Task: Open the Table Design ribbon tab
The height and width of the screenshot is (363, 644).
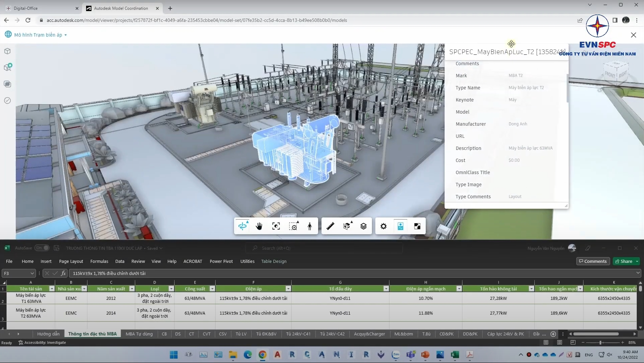Action: [x=274, y=261]
